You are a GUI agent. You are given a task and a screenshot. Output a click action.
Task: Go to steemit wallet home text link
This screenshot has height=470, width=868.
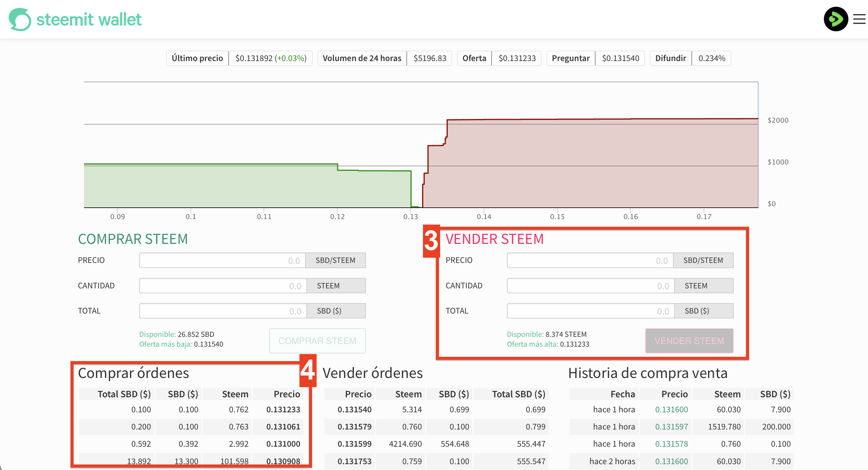click(89, 20)
